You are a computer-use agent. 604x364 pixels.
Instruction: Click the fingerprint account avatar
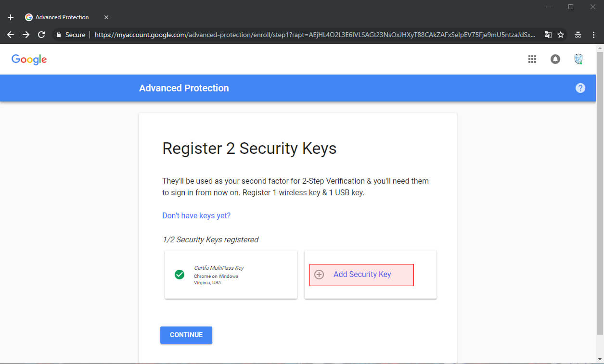(x=578, y=59)
